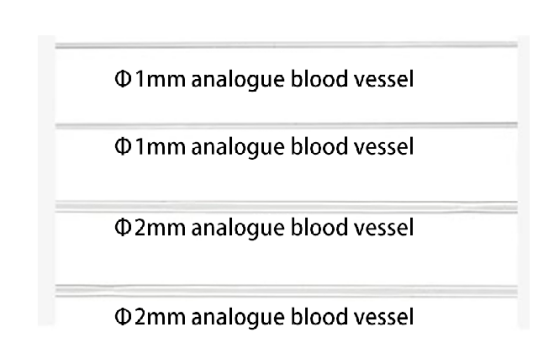This screenshot has height=364, width=554.
Task: Select the topmost thin 1mm vessel tube
Action: (287, 45)
